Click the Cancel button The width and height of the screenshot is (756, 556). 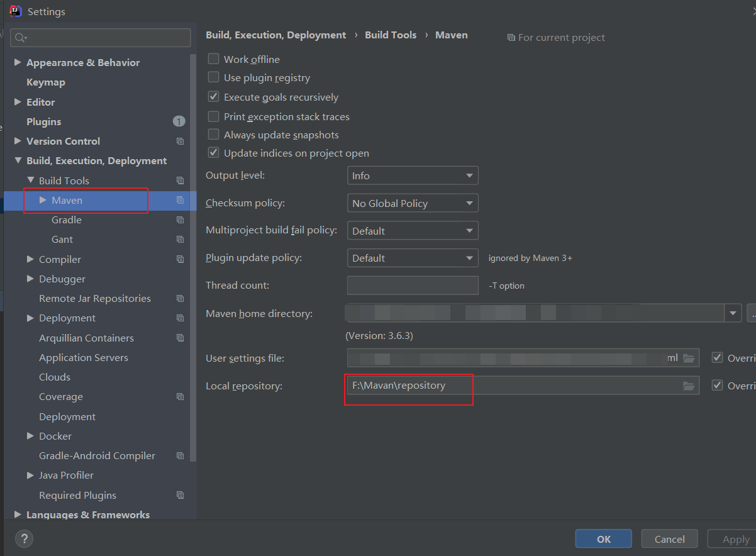pos(670,539)
